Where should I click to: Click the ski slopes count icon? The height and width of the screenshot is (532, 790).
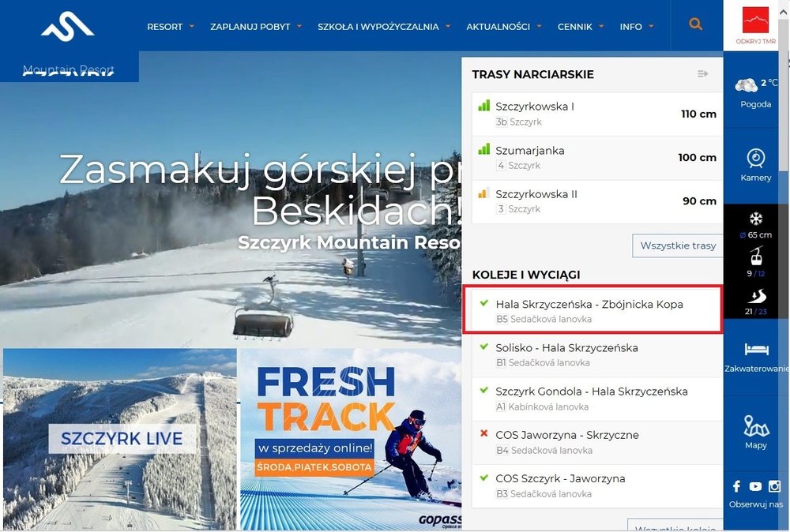coord(756,295)
